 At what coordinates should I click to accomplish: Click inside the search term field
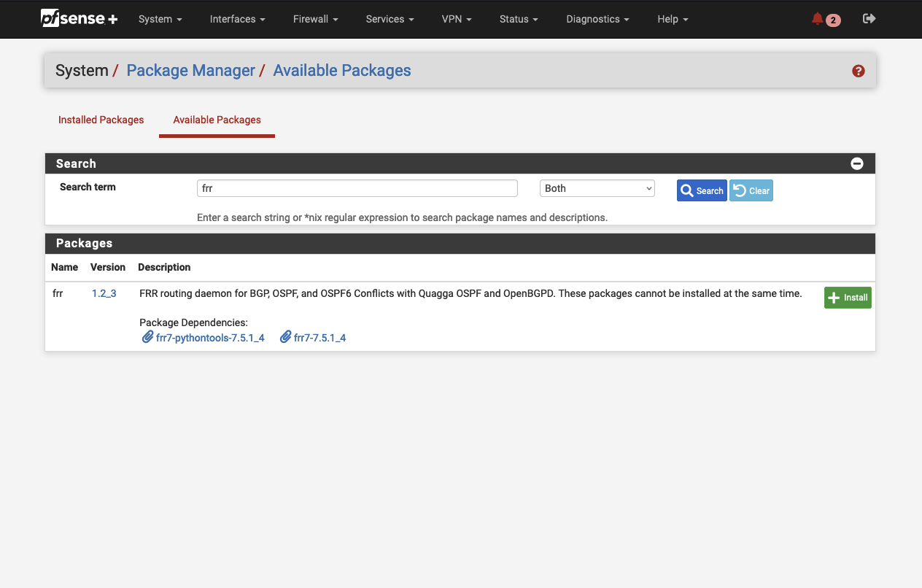click(x=357, y=188)
